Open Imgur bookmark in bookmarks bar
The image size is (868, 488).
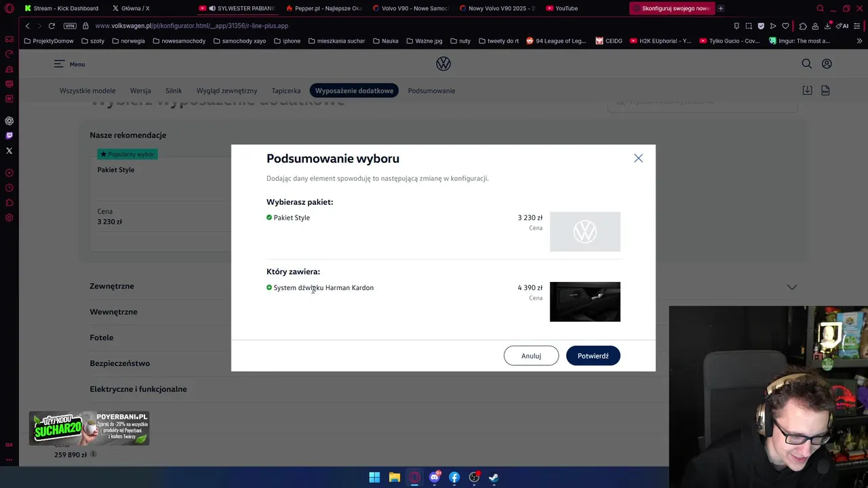(x=800, y=41)
